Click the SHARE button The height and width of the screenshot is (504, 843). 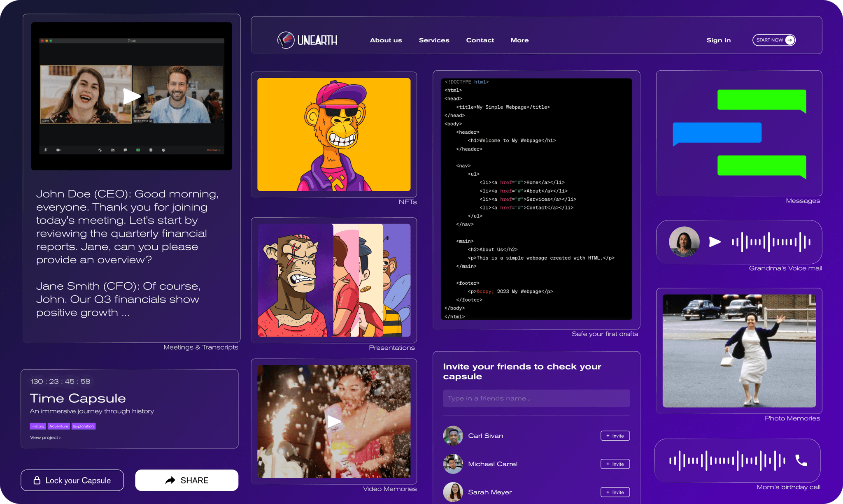[x=186, y=480]
